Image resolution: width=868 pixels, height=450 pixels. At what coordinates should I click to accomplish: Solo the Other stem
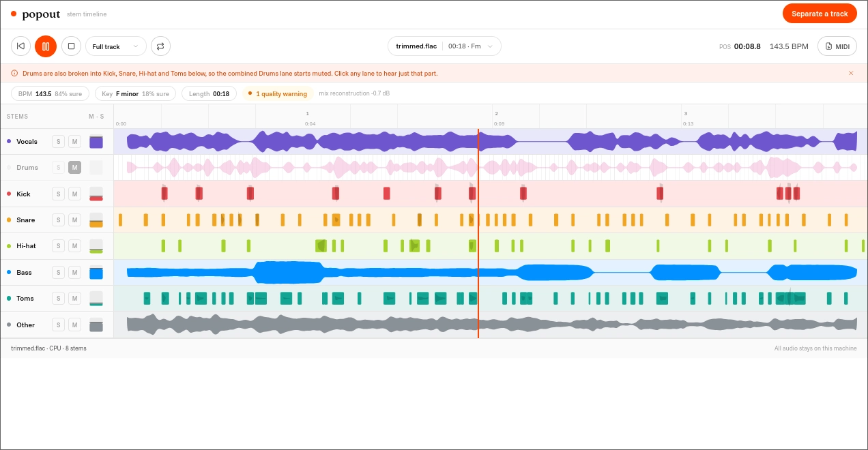[59, 325]
